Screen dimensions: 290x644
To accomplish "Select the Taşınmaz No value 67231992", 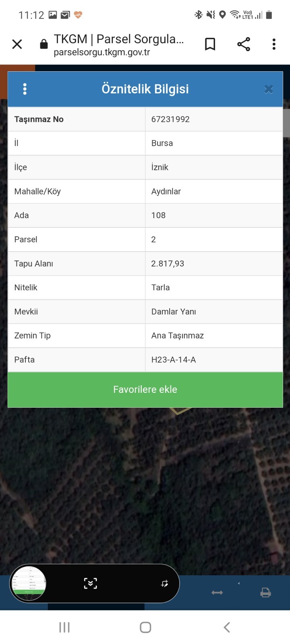I will (x=170, y=119).
